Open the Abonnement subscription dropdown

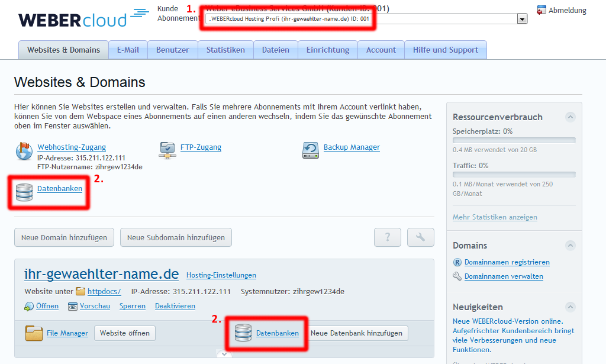pyautogui.click(x=366, y=18)
